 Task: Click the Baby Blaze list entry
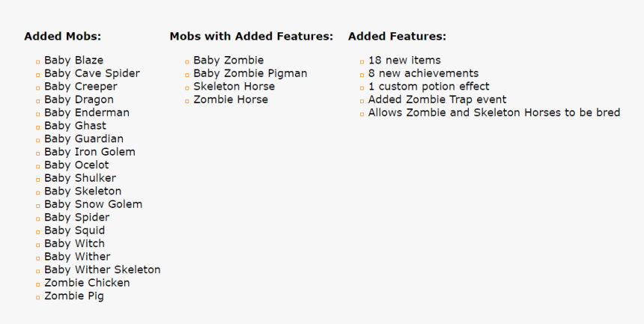tap(74, 61)
